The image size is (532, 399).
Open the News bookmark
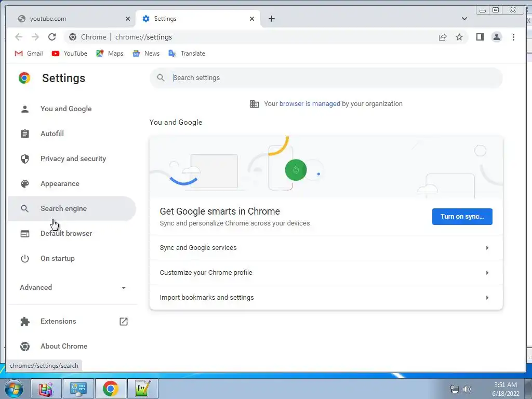(146, 54)
